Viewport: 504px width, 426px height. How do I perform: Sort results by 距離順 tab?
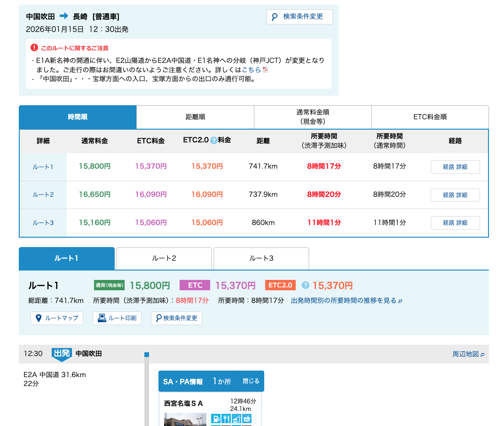click(195, 117)
